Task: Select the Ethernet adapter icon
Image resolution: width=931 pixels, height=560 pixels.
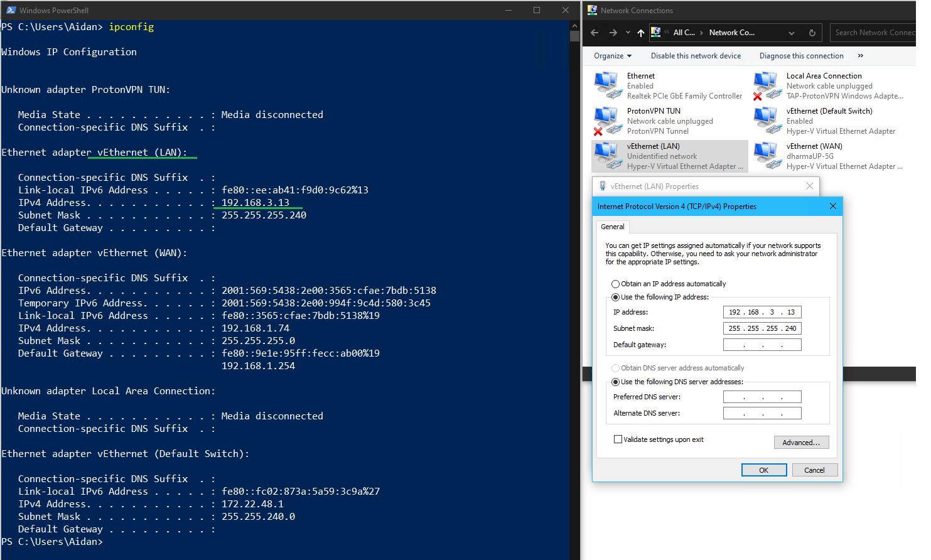Action: click(x=608, y=85)
